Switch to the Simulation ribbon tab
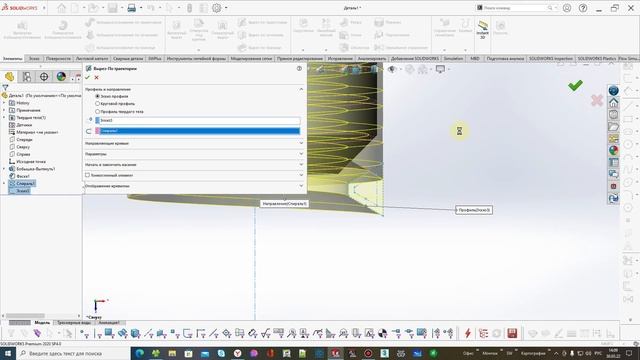This screenshot has height=360, width=640. tap(453, 59)
